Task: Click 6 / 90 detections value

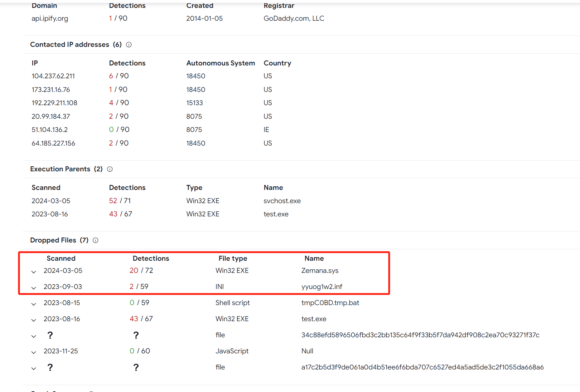Action: point(119,76)
